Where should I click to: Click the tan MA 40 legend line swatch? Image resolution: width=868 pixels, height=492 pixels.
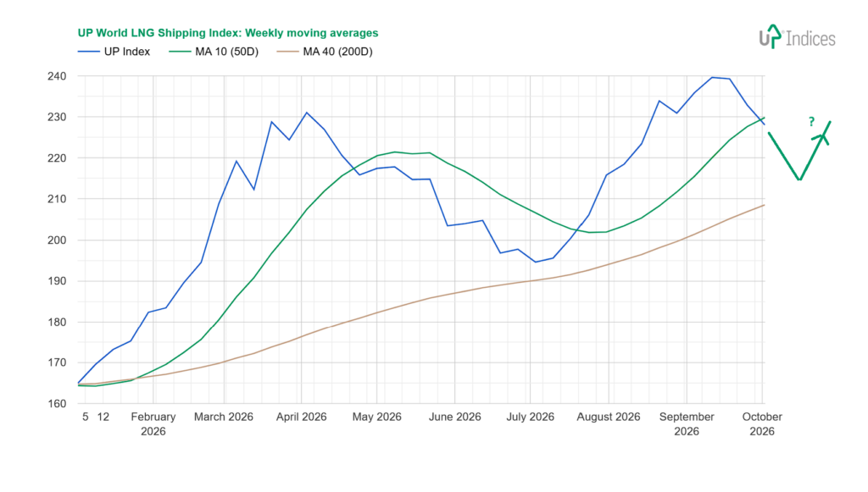click(288, 52)
